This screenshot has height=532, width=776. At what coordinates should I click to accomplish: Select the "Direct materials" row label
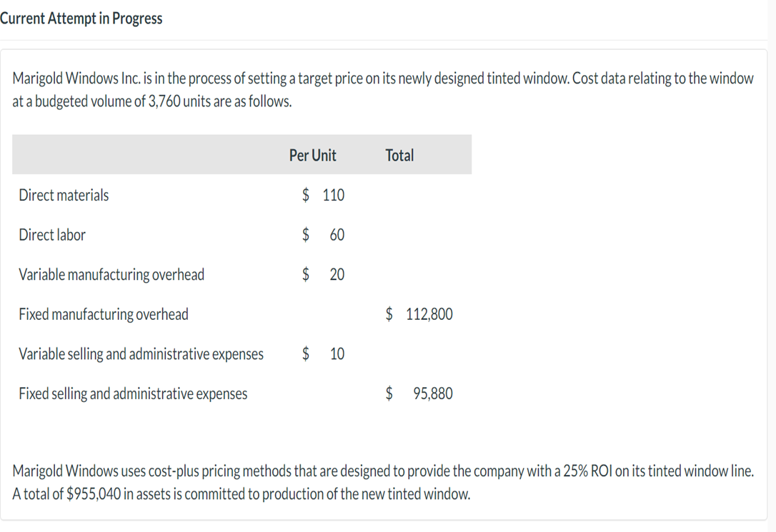[x=64, y=195]
